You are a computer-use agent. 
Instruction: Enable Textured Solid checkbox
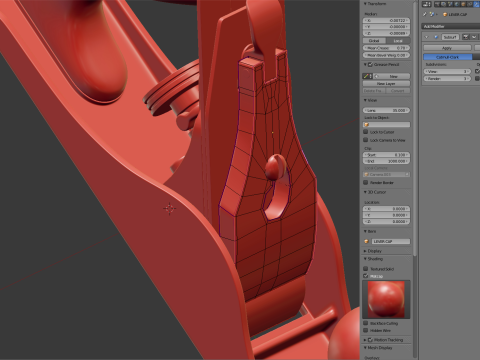pos(366,269)
